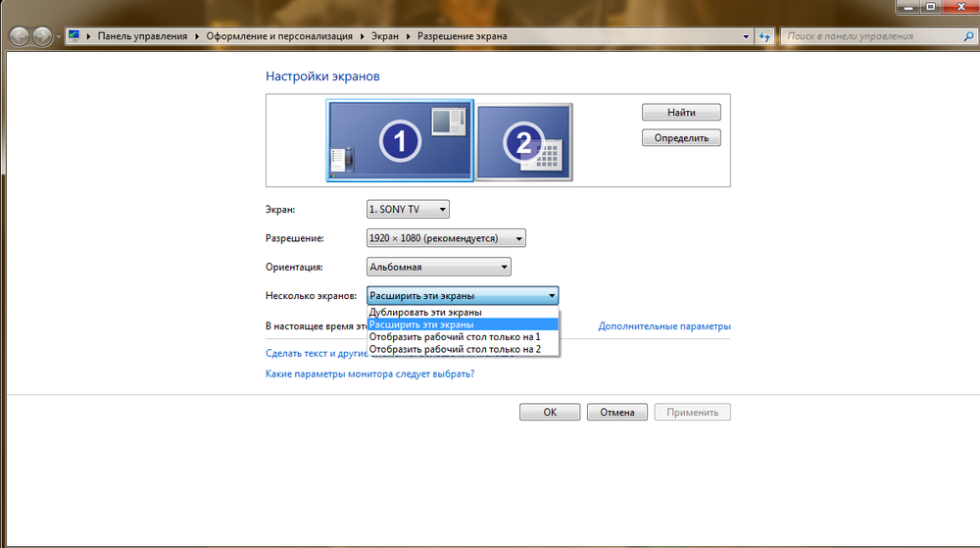Click the Определить button
Image resolution: width=980 pixels, height=548 pixels.
[681, 138]
